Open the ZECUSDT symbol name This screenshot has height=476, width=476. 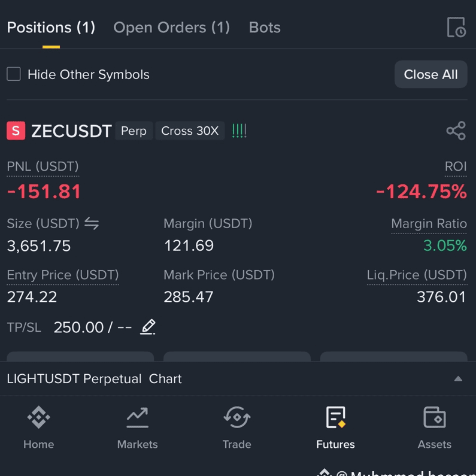point(71,131)
